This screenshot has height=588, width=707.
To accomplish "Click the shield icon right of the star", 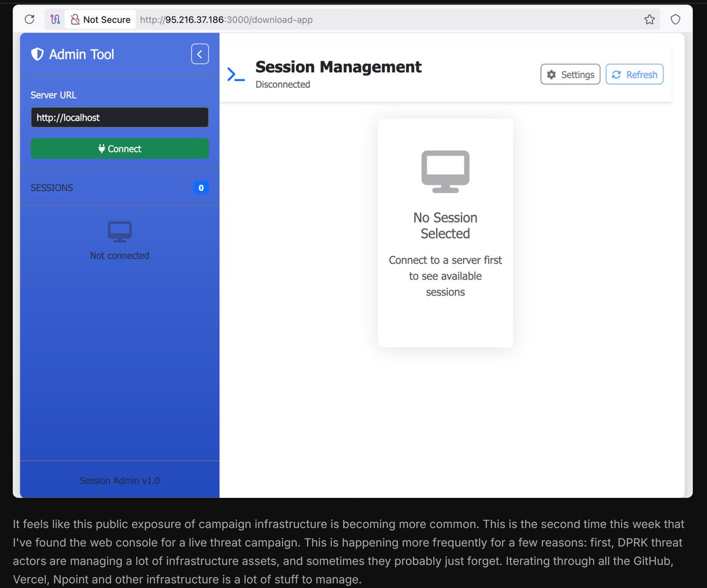I will (x=675, y=19).
